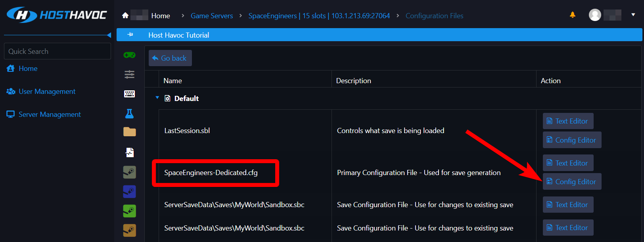Open the keyboard console icon
The height and width of the screenshot is (242, 644).
coord(130,94)
